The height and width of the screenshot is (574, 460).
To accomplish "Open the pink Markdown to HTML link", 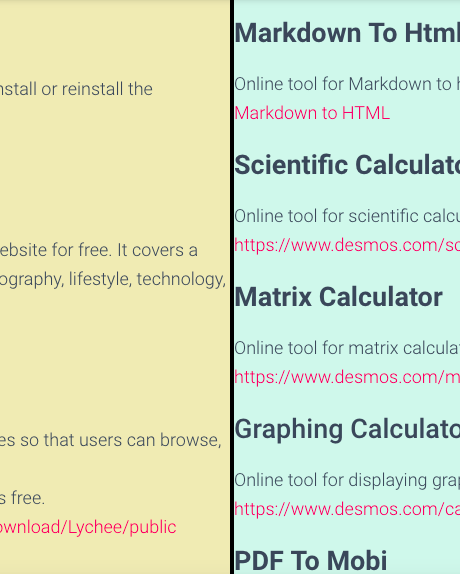I will [312, 113].
